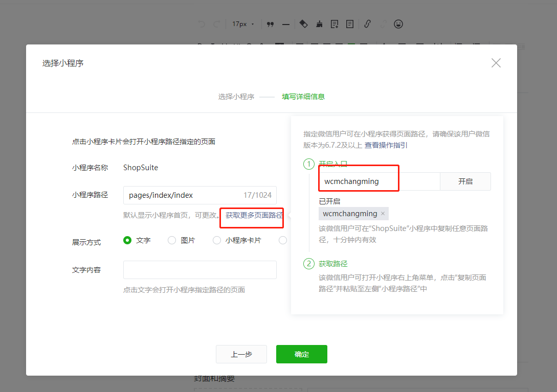Open the emoji smiley picker
The image size is (557, 392).
[398, 24]
